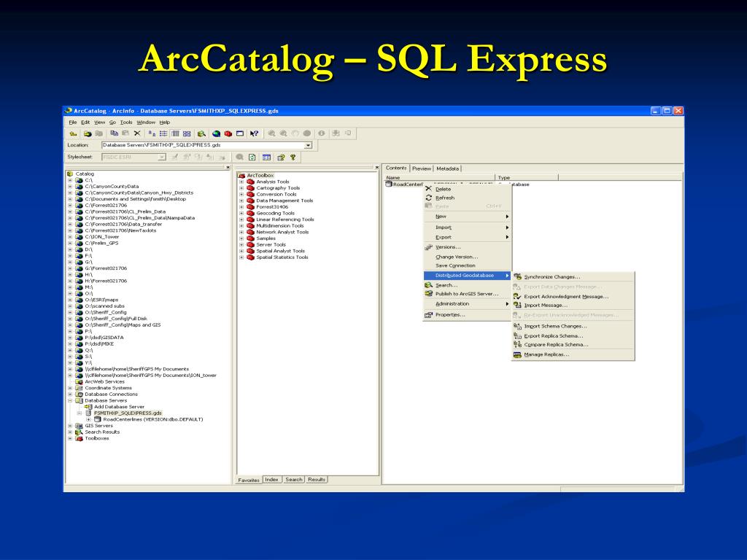747x560 pixels.
Task: Click the Name column header
Action: (x=439, y=178)
